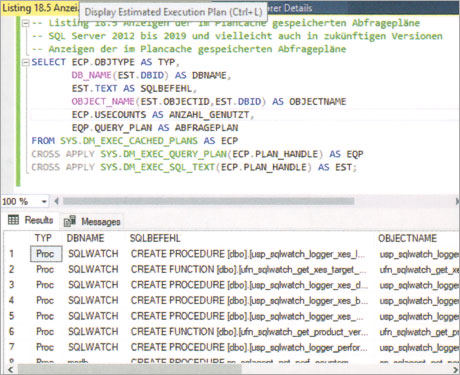Screen dimensions: 460x375
Task: Click the Messages tab icon
Action: coord(70,221)
